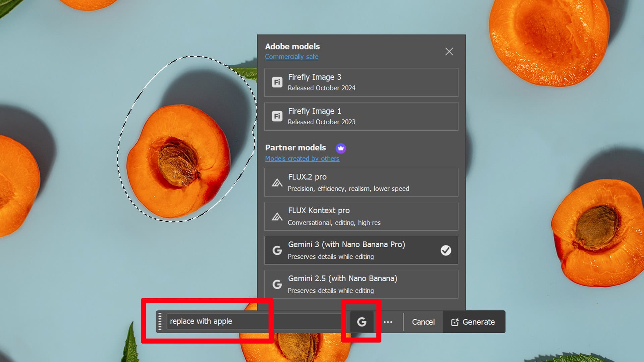
Task: Choose Gemini 2.5 with Nano Banana
Action: coord(361,284)
